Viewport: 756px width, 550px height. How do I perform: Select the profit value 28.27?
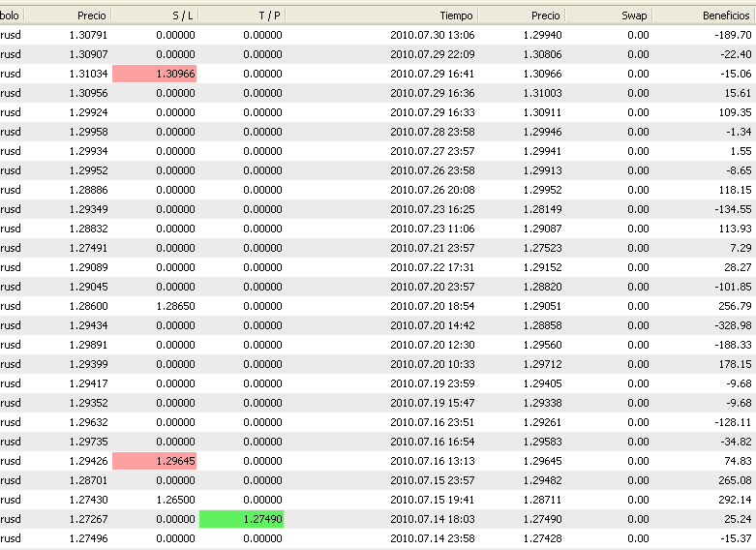tap(739, 267)
